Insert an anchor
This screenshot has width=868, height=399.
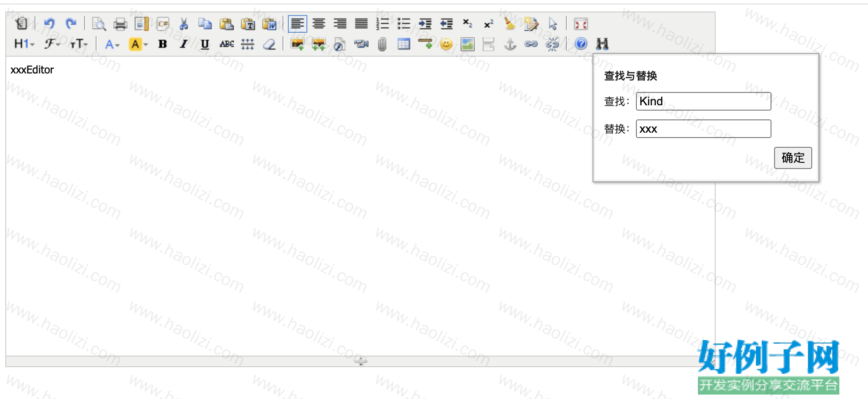pyautogui.click(x=510, y=44)
